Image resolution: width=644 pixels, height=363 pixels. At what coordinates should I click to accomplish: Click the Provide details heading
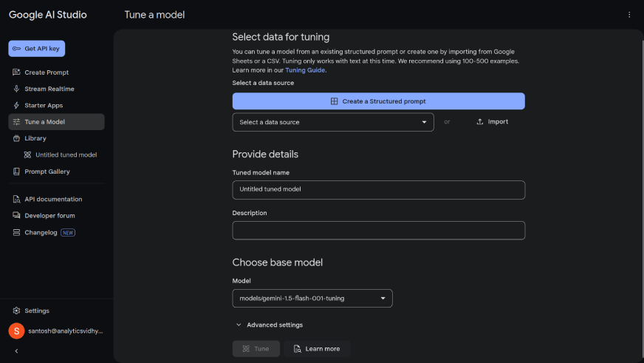point(265,155)
